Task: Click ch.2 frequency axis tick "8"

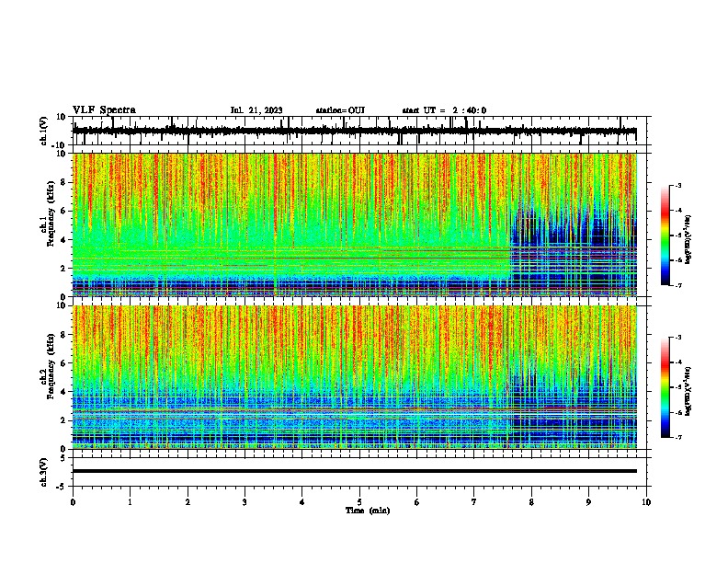Action: pyautogui.click(x=63, y=335)
